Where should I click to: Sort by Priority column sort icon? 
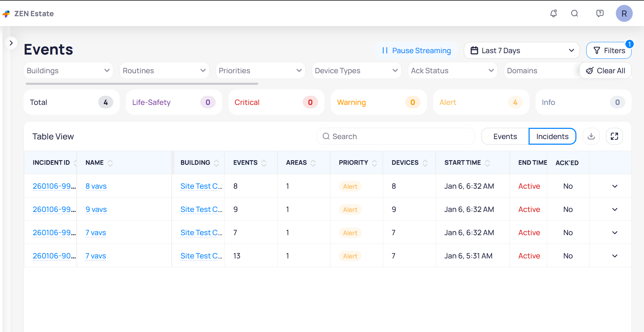tap(374, 163)
